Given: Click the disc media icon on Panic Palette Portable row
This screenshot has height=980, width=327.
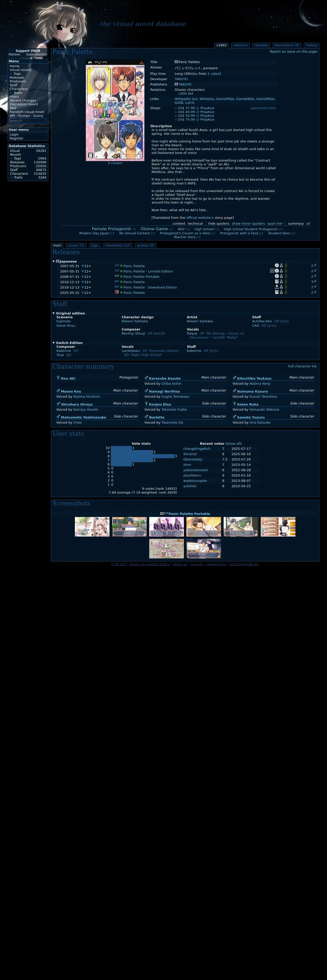Looking at the screenshot, I should (x=277, y=276).
